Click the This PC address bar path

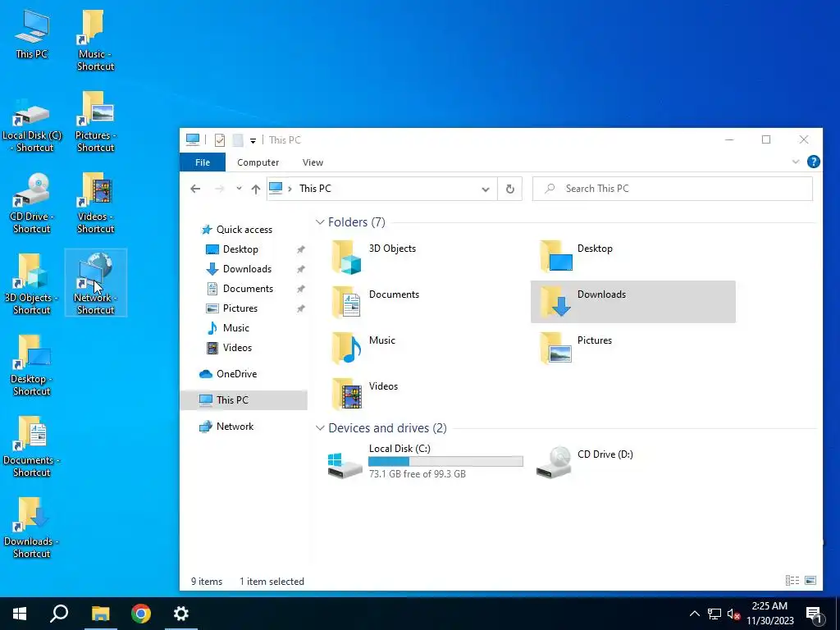point(315,189)
